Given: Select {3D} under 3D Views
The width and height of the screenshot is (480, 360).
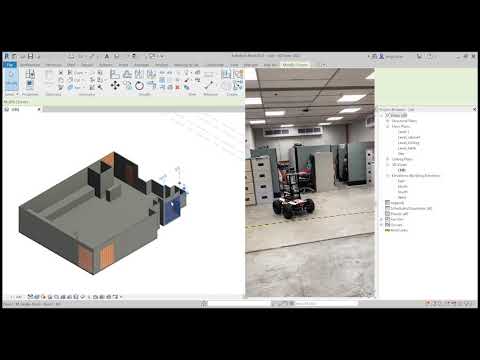Looking at the screenshot, I should click(x=402, y=170).
